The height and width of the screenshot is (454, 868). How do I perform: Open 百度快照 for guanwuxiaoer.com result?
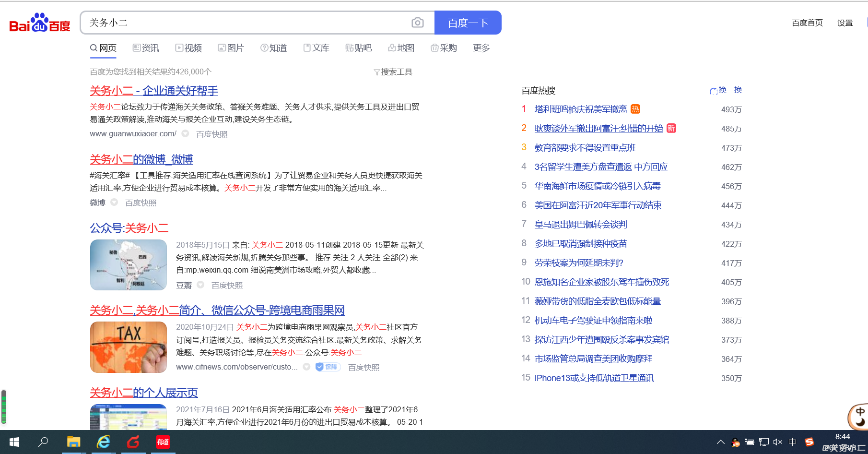coord(212,134)
